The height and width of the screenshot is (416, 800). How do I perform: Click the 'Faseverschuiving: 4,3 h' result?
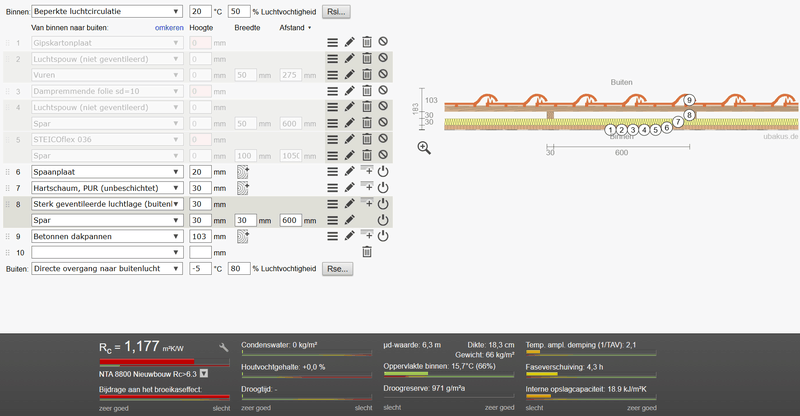click(564, 367)
